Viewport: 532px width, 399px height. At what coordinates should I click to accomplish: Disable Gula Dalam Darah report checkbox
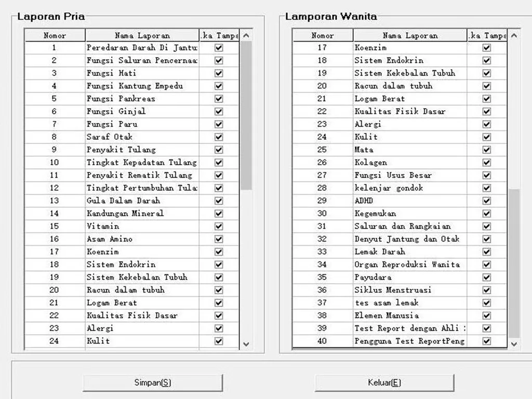tap(219, 201)
